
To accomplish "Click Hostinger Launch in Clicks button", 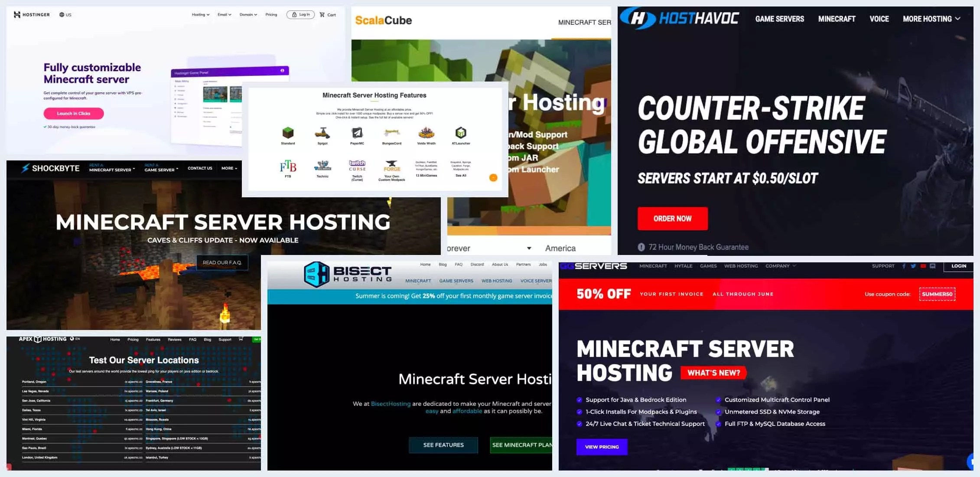I will (x=74, y=114).
